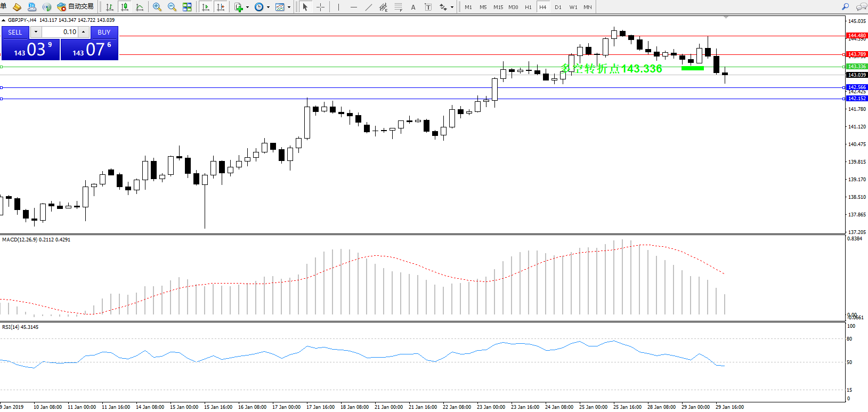Switch to the M15 timeframe
The image size is (868, 412).
[x=498, y=7]
